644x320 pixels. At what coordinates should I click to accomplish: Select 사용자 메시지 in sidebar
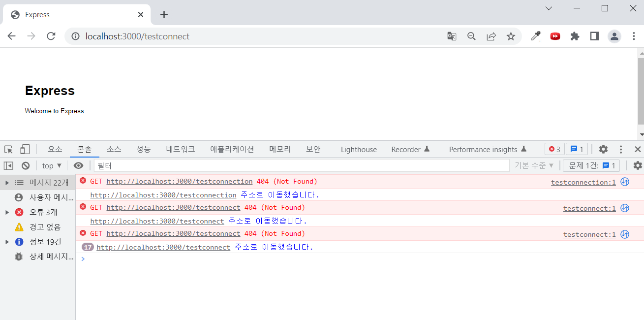pyautogui.click(x=37, y=197)
